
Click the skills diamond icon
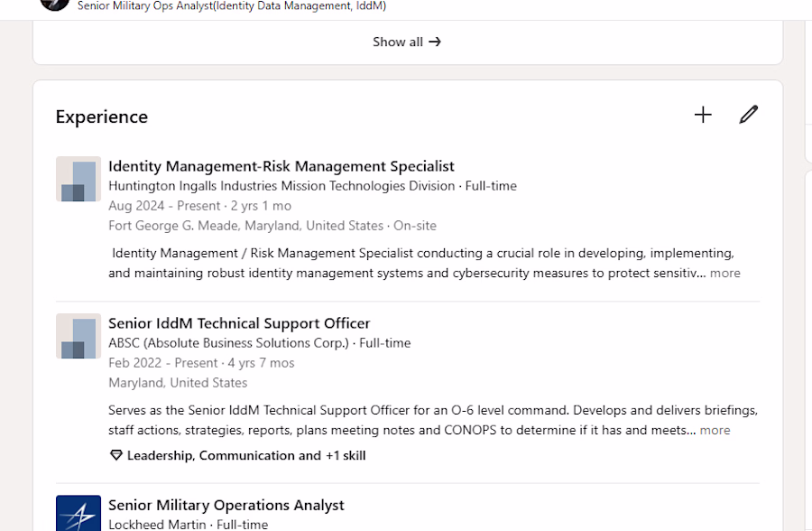tap(116, 455)
